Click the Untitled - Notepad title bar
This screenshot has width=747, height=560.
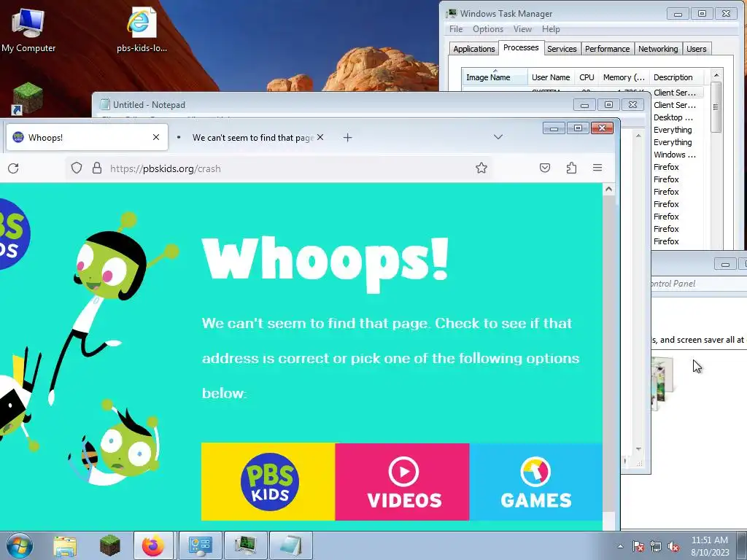point(333,104)
